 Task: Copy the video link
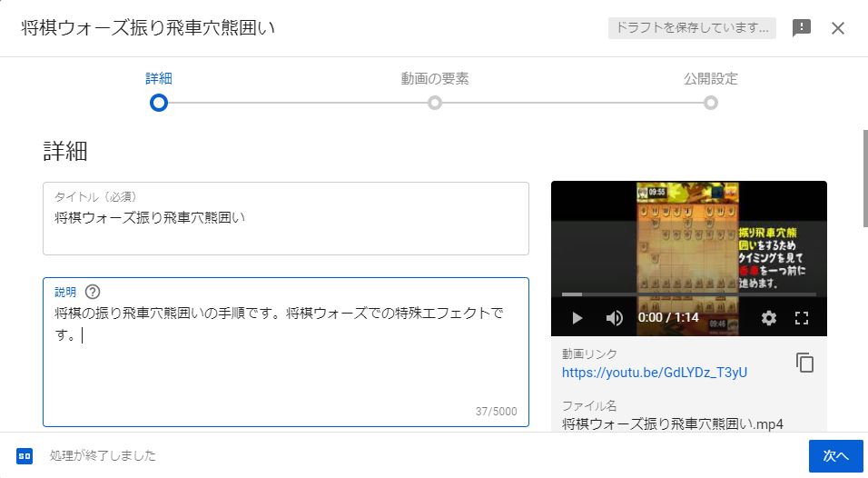tap(804, 363)
